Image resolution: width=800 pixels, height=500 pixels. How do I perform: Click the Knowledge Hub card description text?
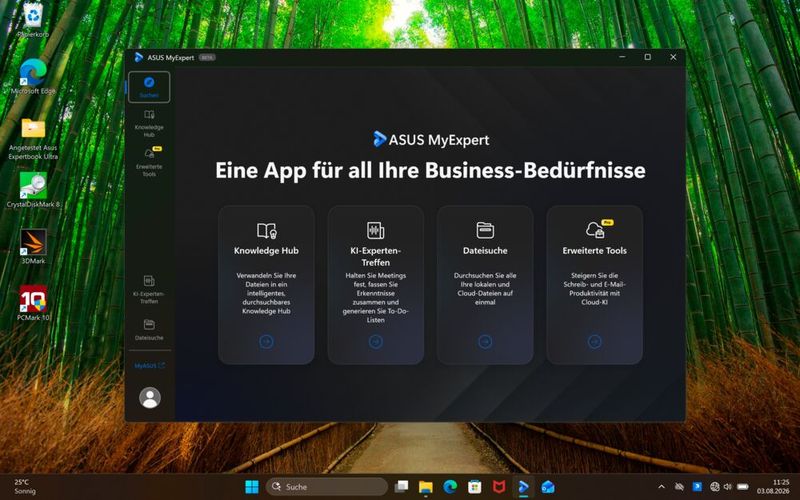266,293
